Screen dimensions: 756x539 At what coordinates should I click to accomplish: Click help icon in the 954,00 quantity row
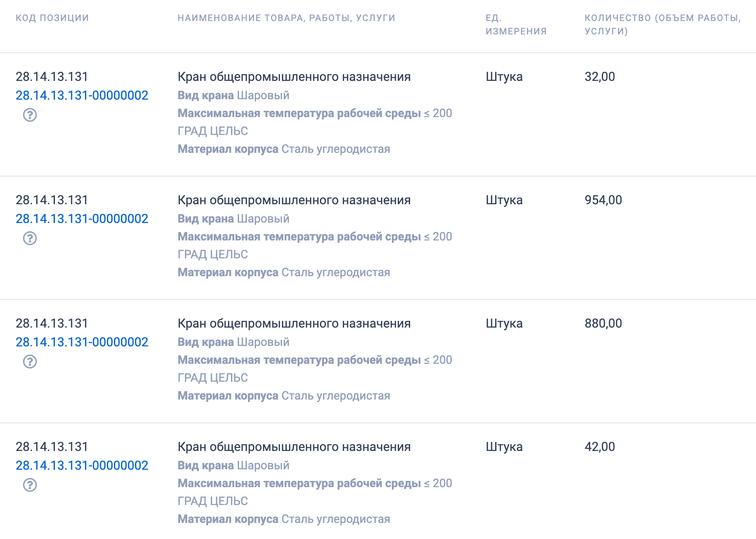click(30, 238)
